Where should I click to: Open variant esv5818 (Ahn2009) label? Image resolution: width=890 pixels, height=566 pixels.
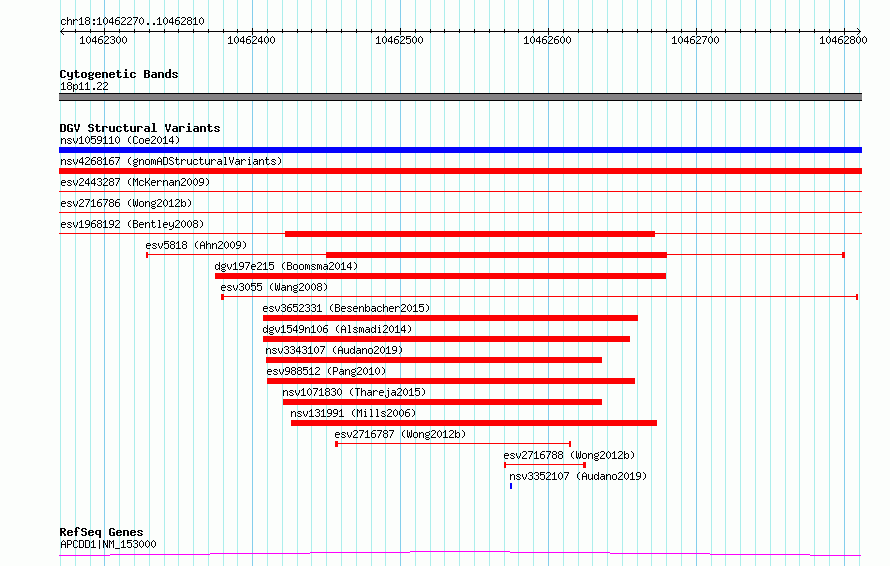[x=196, y=245]
